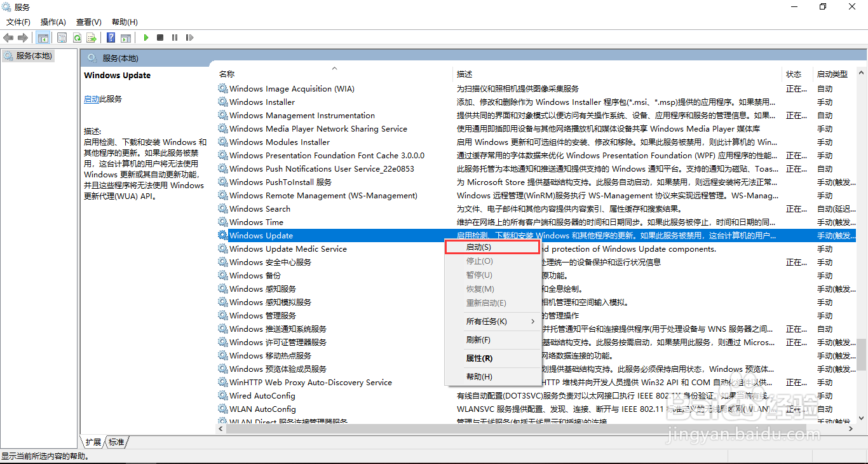
Task: Choose 启动(S) in the context menu
Action: [492, 247]
